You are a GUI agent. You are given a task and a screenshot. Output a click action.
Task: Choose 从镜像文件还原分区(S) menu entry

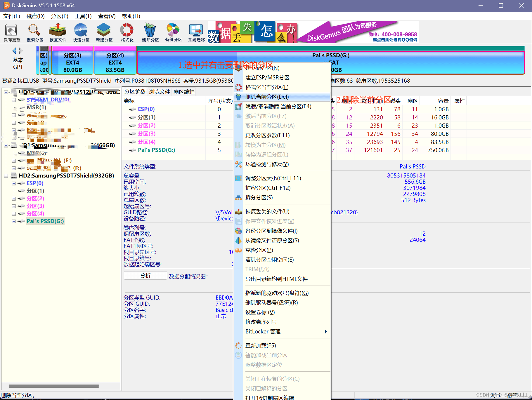pyautogui.click(x=282, y=240)
